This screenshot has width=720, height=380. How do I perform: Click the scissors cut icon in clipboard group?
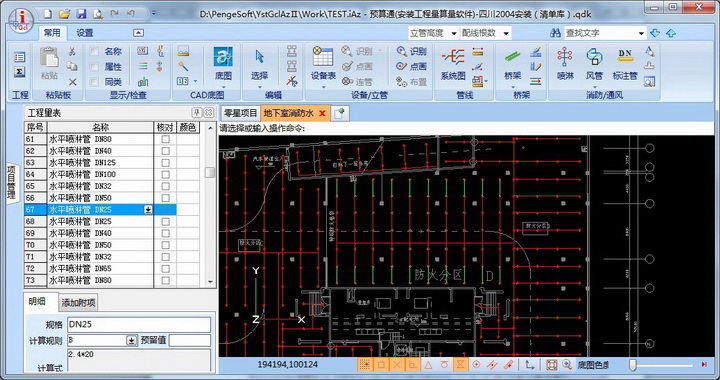point(72,51)
